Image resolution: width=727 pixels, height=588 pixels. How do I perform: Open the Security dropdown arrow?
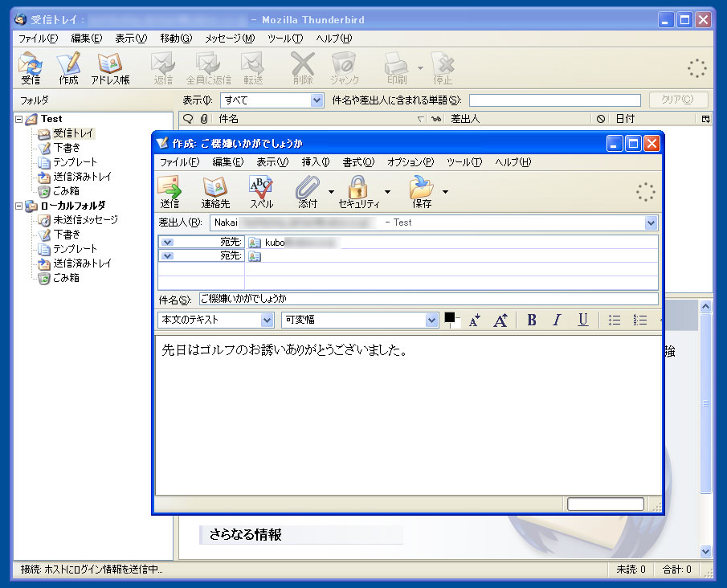[x=387, y=191]
